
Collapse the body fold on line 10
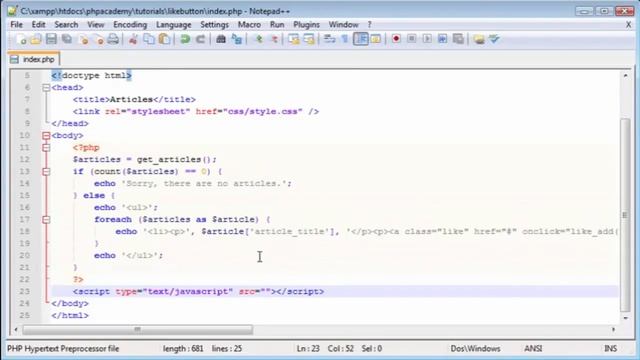click(46, 136)
